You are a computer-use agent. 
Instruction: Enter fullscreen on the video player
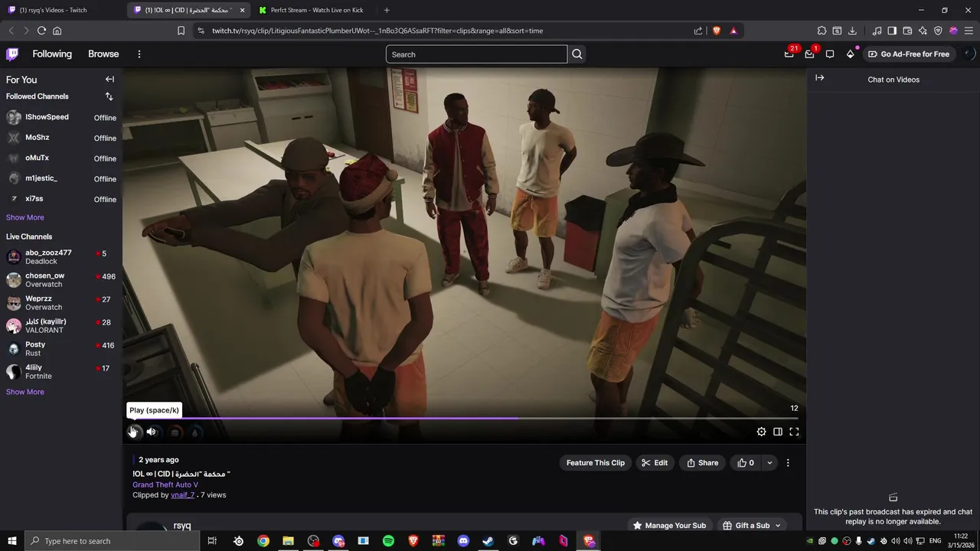(x=794, y=432)
